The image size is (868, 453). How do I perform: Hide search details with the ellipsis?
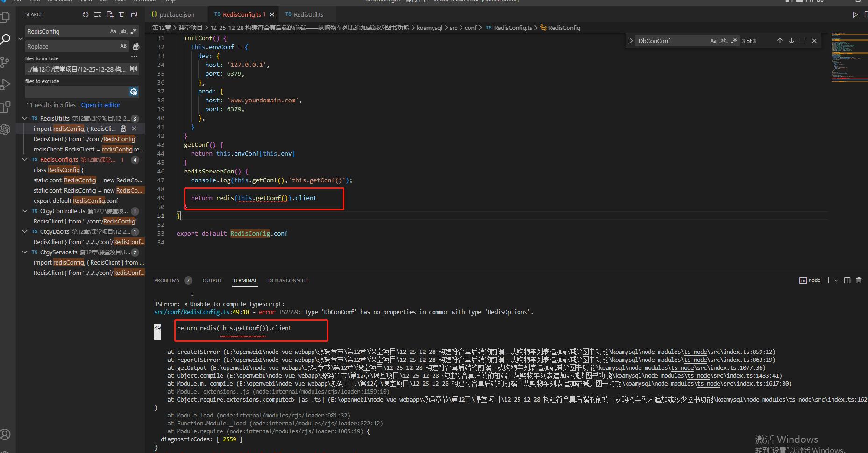(x=135, y=56)
